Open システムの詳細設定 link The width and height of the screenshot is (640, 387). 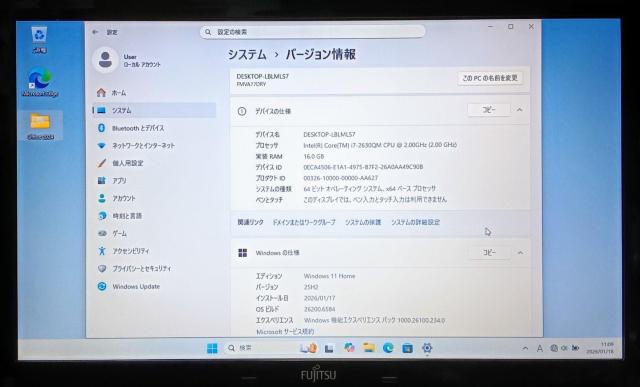(415, 222)
